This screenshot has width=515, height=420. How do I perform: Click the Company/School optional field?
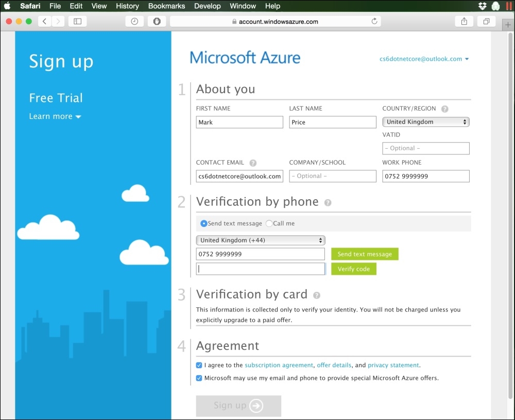(x=332, y=176)
